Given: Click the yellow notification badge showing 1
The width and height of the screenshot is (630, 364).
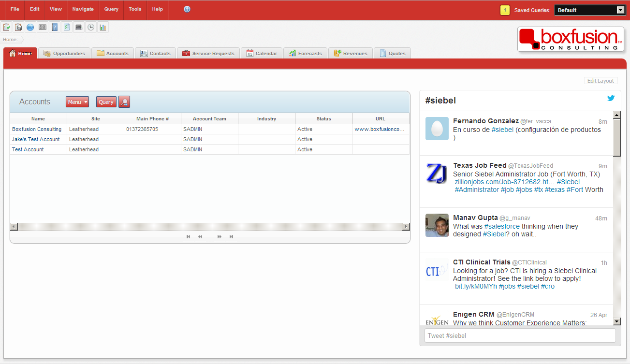Looking at the screenshot, I should [505, 10].
